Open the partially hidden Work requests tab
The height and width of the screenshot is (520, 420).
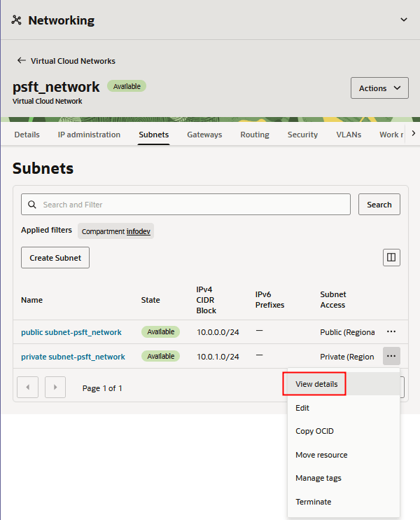[x=391, y=135]
